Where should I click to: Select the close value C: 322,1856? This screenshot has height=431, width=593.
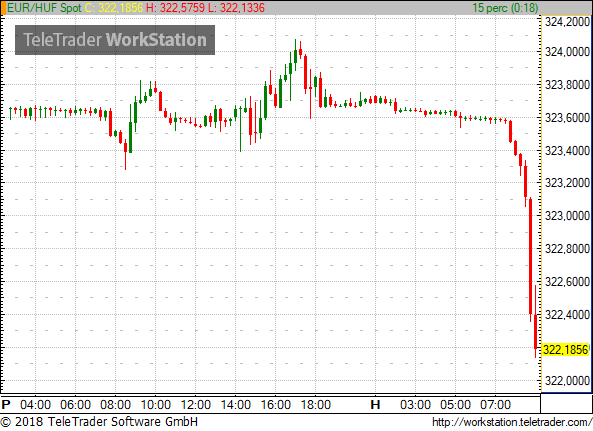tap(114, 8)
